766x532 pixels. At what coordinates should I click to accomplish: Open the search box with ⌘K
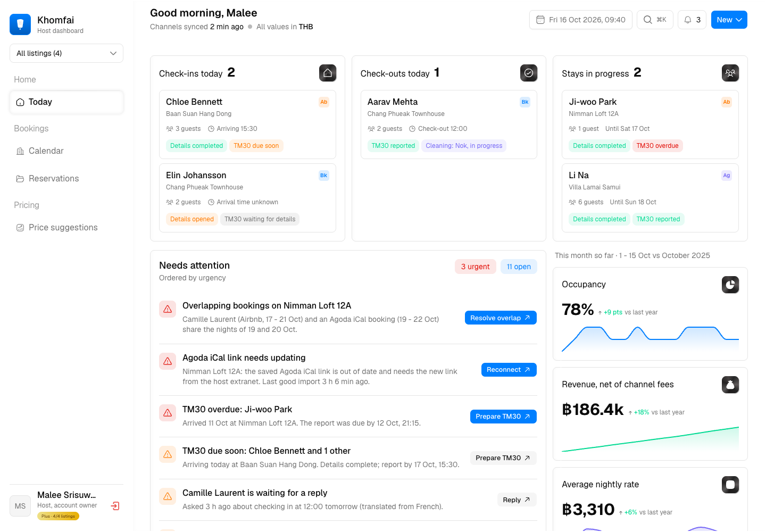point(655,20)
